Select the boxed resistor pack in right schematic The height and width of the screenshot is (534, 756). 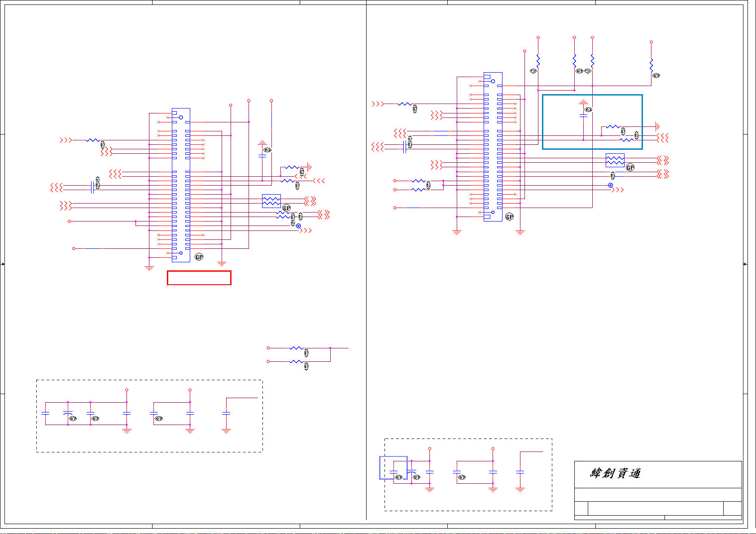pos(615,161)
